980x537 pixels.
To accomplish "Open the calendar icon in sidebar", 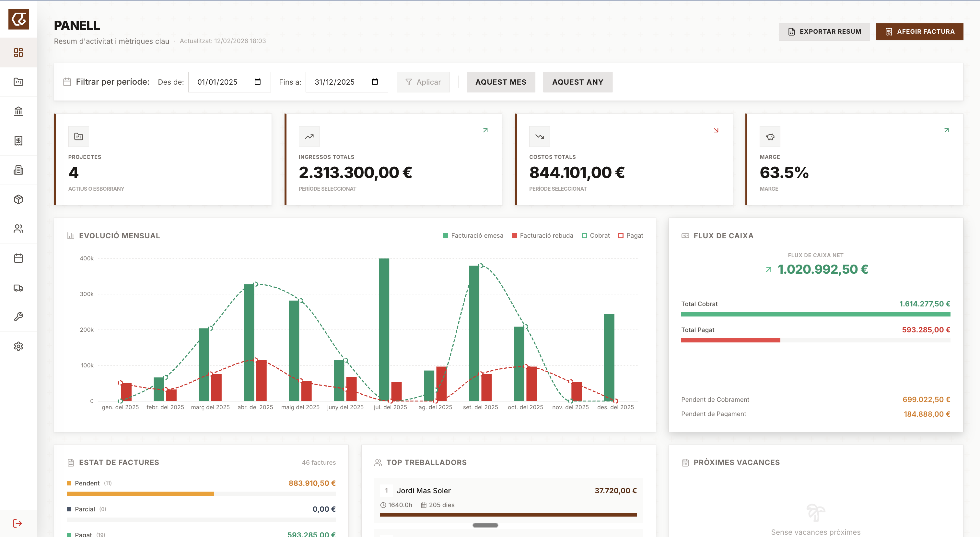I will click(18, 258).
